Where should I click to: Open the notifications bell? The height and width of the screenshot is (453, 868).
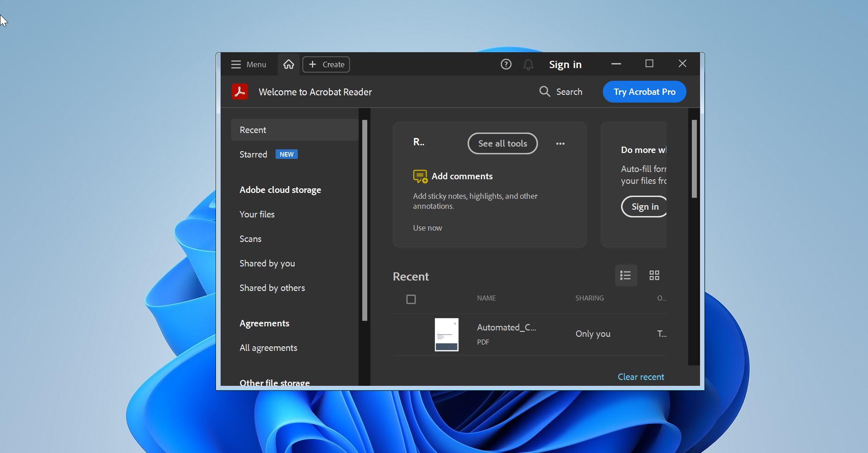pyautogui.click(x=528, y=64)
